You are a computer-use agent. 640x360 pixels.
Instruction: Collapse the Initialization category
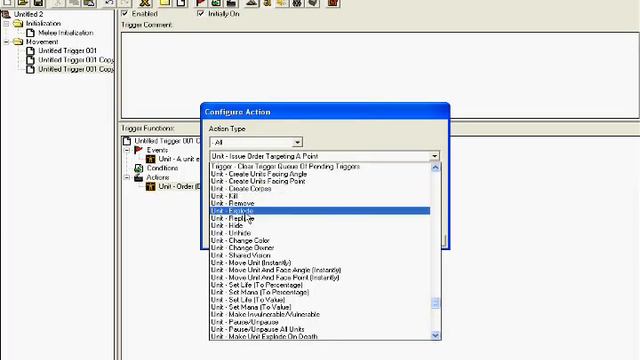6,24
